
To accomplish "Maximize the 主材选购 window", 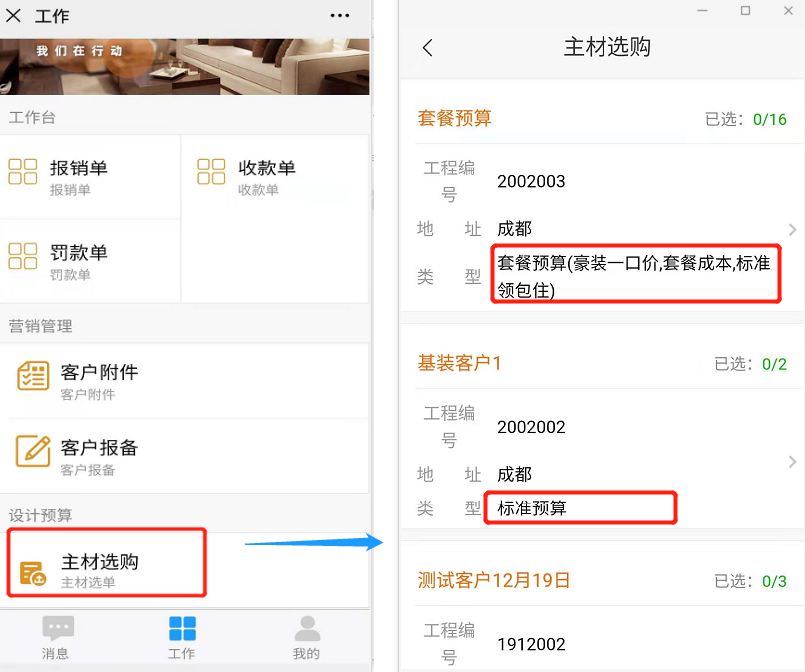I will coord(745,10).
